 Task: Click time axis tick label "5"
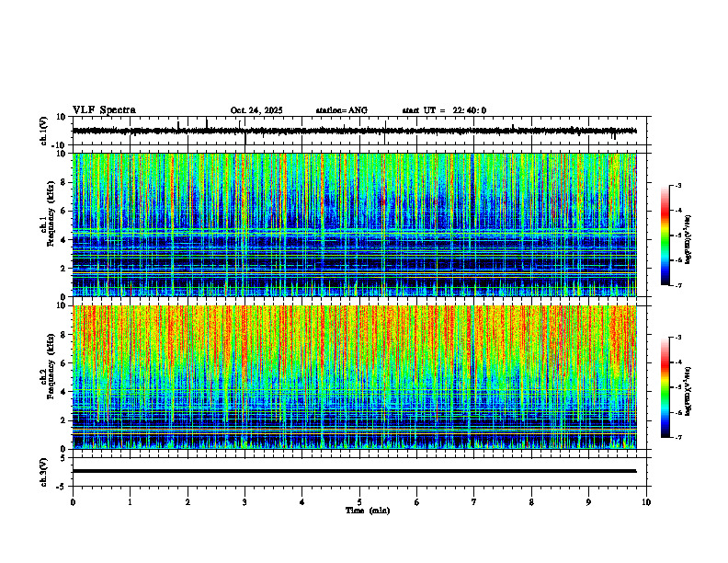coord(359,502)
